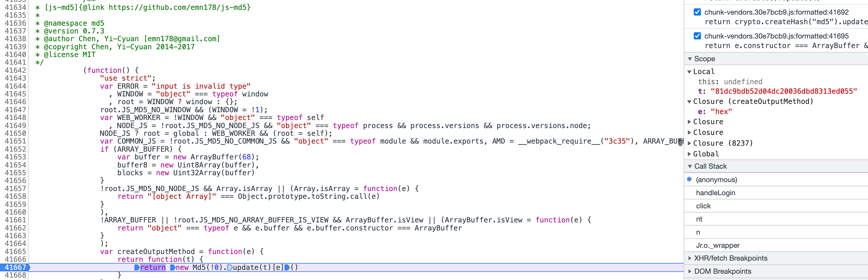Expand the Closure (8237) scope
The image size is (868, 280).
(x=689, y=143)
